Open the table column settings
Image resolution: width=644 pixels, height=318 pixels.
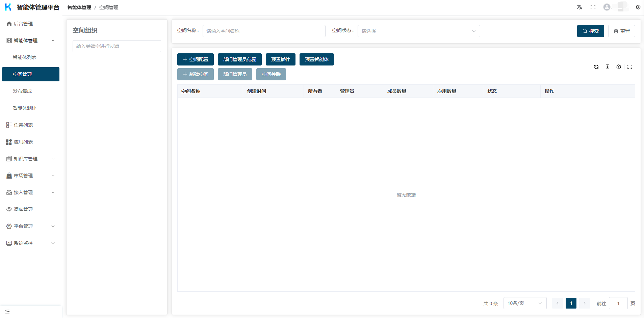point(619,67)
